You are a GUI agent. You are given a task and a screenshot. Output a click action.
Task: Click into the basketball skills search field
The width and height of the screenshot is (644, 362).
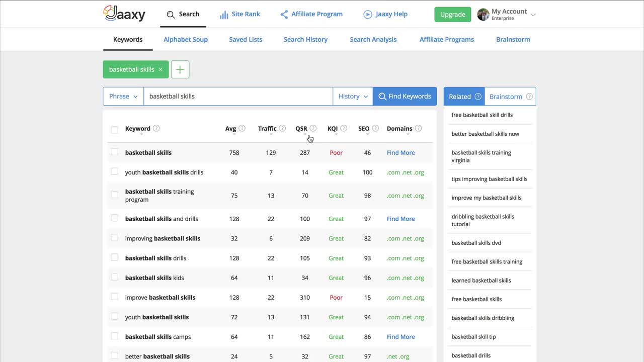238,96
